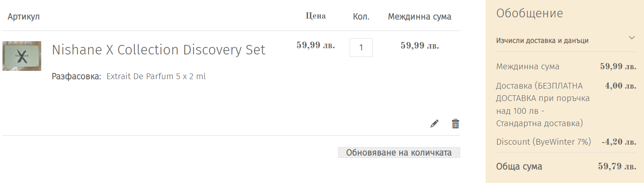Screen dimensions: 644x183
Task: Click the Разфасовка label
Action: (x=76, y=76)
